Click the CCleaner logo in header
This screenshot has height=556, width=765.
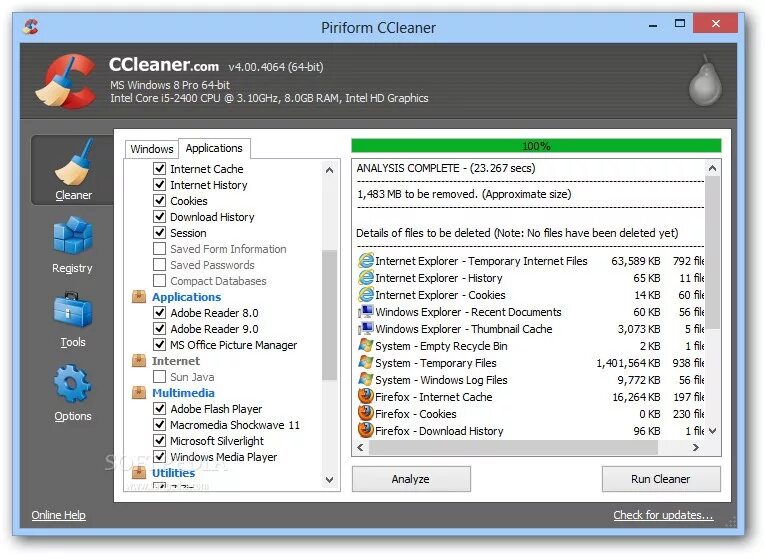coord(67,81)
